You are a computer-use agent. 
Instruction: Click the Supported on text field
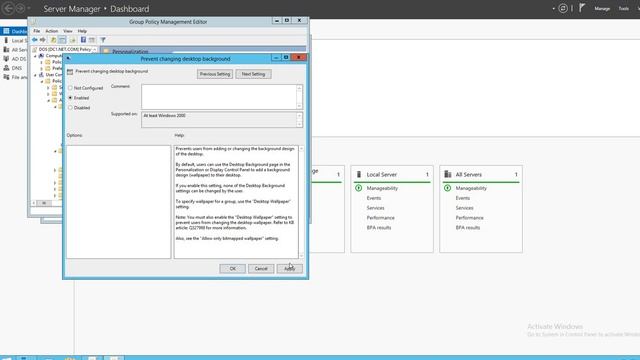click(x=219, y=120)
